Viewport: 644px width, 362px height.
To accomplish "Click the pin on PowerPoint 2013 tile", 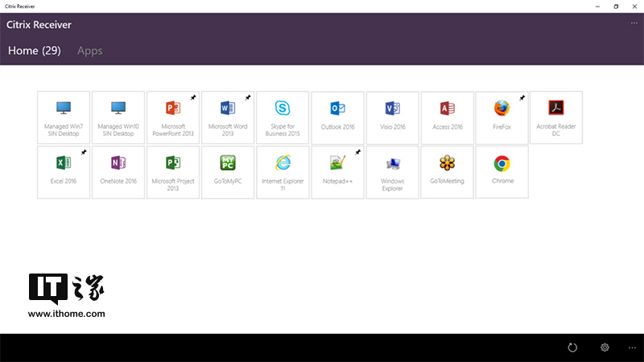I will (193, 97).
